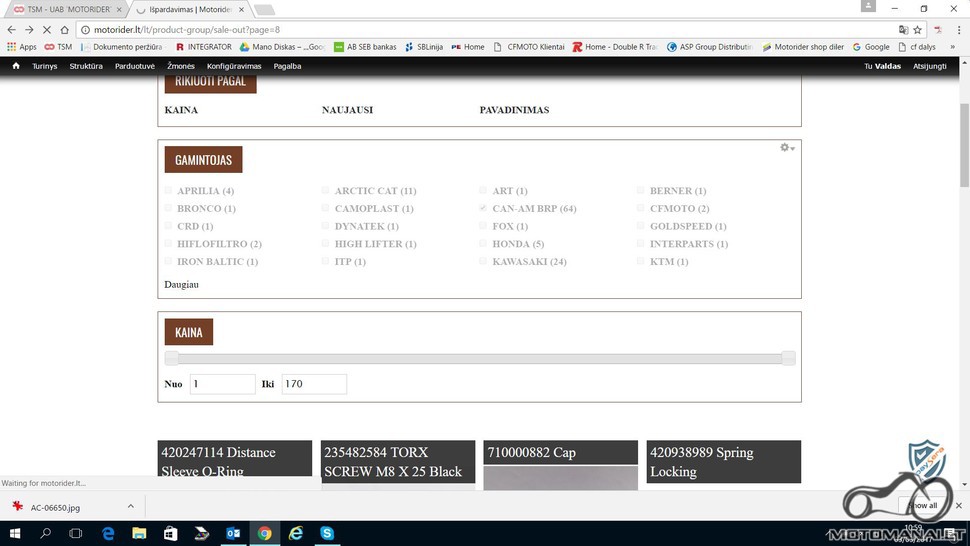Screen dimensions: 970x546
Task: Open the INTEGRATOR bookmark
Action: click(x=204, y=47)
